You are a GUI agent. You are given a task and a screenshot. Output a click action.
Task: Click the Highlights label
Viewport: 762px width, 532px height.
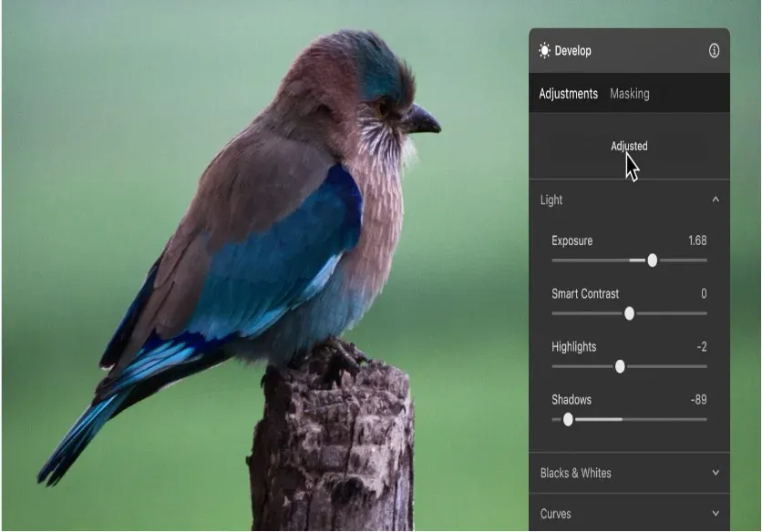574,346
